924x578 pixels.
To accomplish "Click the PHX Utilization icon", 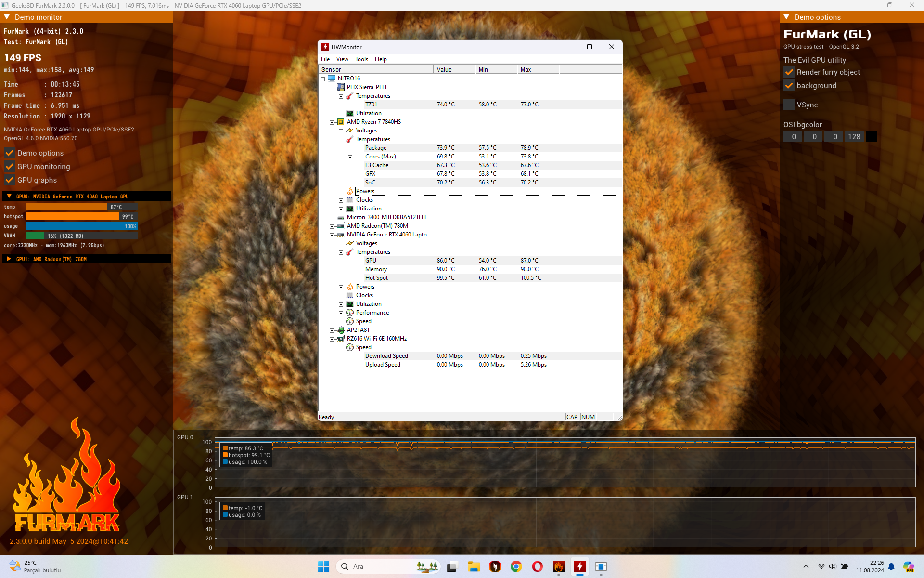I will [350, 113].
